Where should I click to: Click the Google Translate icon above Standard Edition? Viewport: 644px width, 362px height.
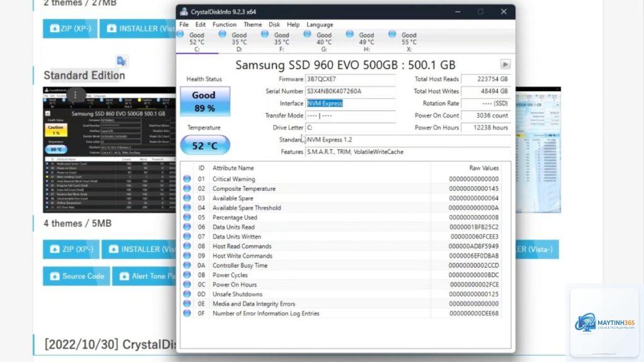[x=121, y=61]
